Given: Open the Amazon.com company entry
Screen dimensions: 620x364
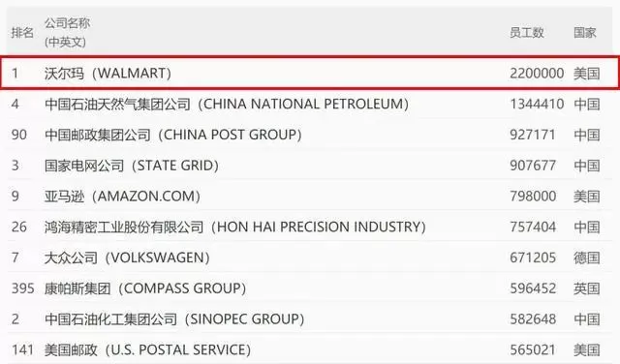Looking at the screenshot, I should click(123, 196).
